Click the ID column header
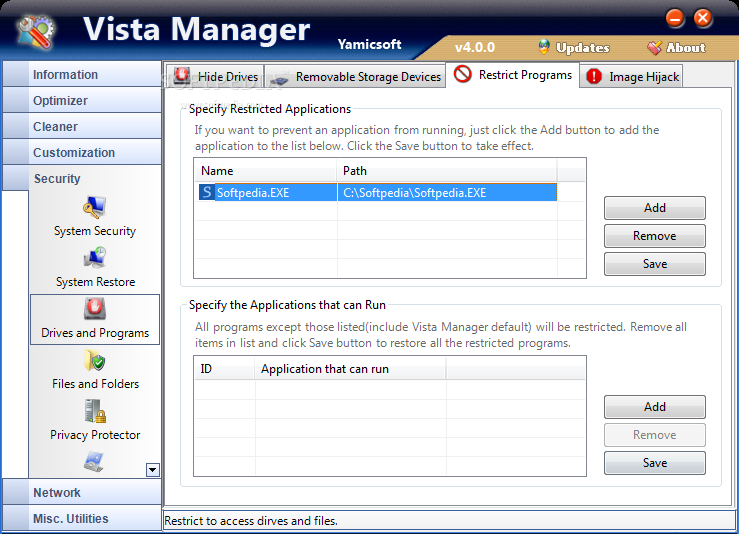Screen dimensions: 739x534 (x=225, y=369)
